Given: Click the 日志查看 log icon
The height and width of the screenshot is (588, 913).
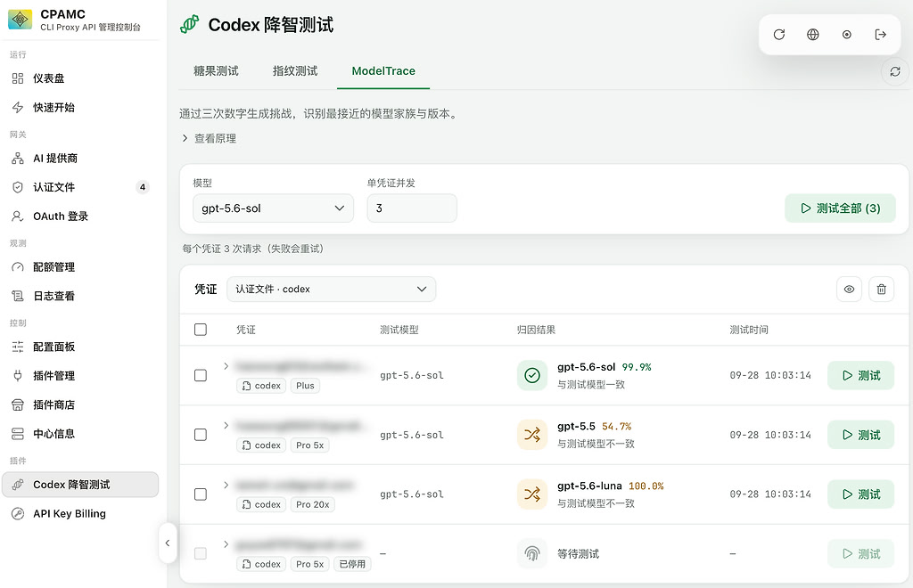Looking at the screenshot, I should point(18,296).
